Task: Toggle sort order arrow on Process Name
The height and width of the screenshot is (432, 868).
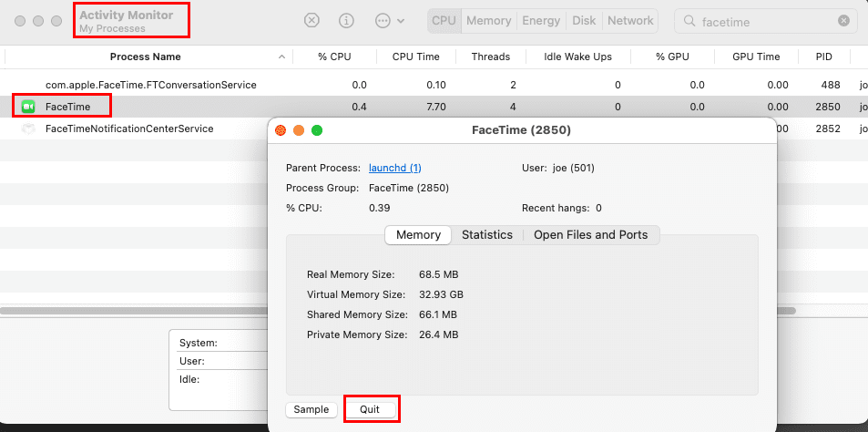Action: click(283, 57)
